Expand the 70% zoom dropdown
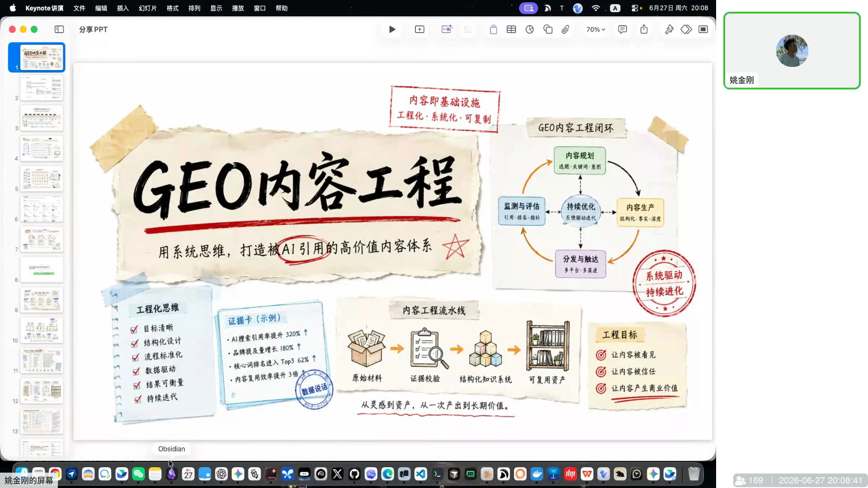Viewport: 868px width, 488px height. (x=595, y=29)
